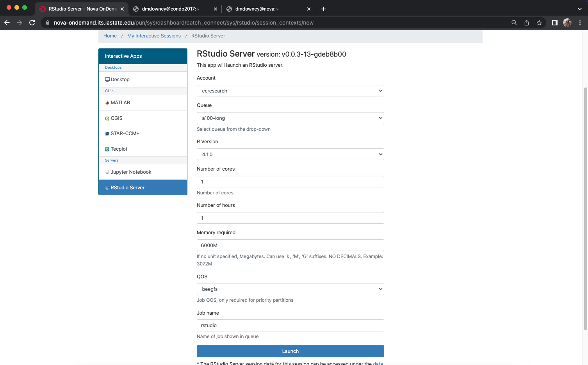
Task: Click the padlock site info icon
Action: pos(48,23)
